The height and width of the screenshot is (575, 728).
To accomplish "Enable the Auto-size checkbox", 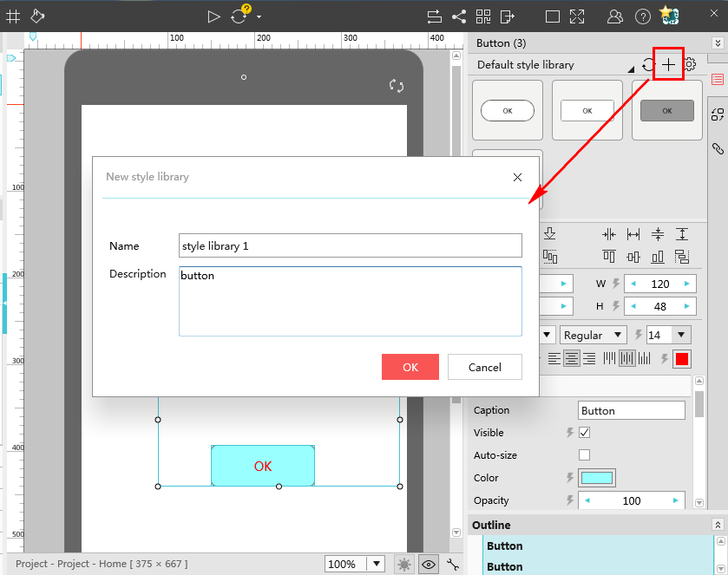I will 584,454.
